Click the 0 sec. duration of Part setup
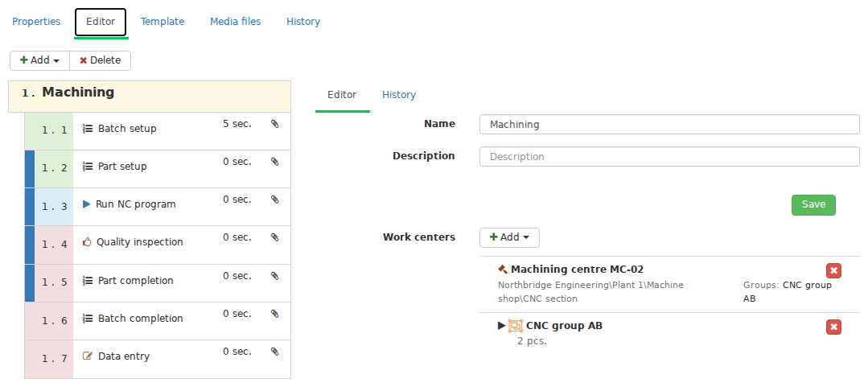This screenshot has width=868, height=387. click(237, 162)
